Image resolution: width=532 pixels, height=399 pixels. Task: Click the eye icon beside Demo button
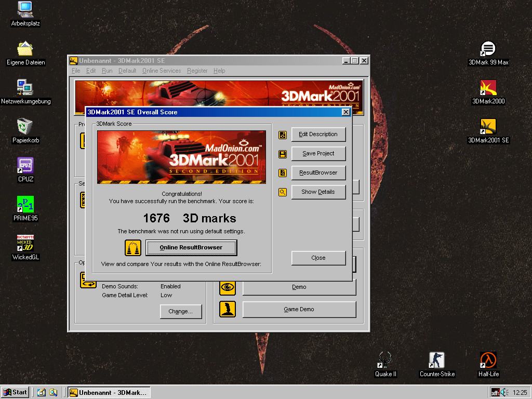228,288
